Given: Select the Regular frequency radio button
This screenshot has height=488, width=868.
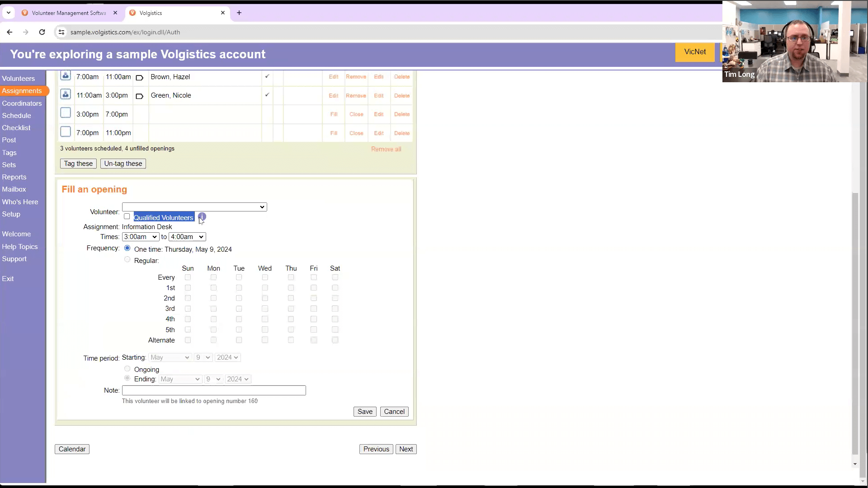Looking at the screenshot, I should click(x=127, y=260).
